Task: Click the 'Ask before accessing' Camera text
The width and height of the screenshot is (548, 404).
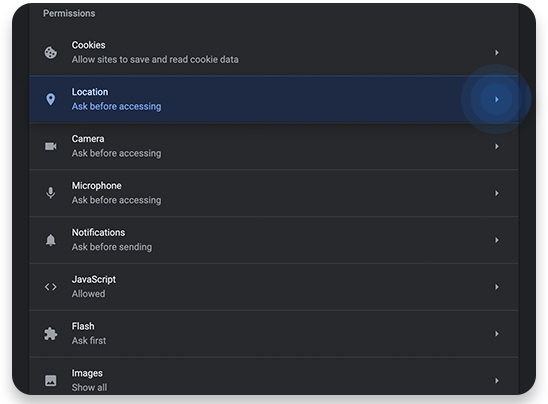Action: (116, 153)
